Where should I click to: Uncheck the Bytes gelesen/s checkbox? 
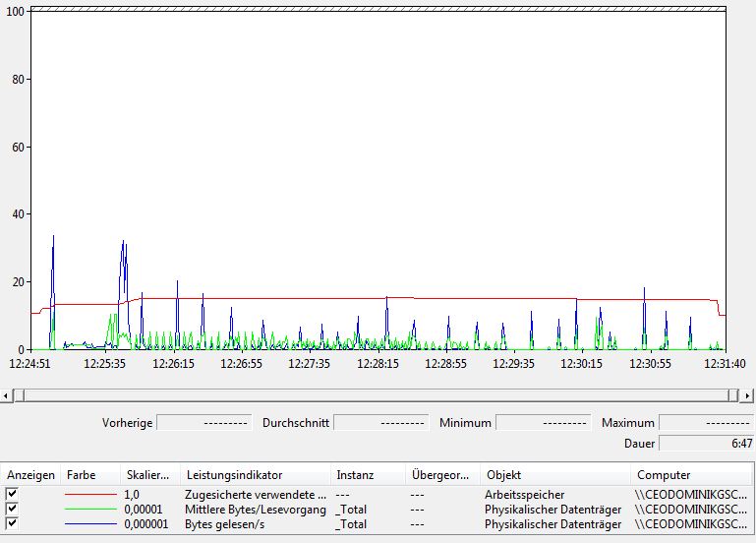12,523
